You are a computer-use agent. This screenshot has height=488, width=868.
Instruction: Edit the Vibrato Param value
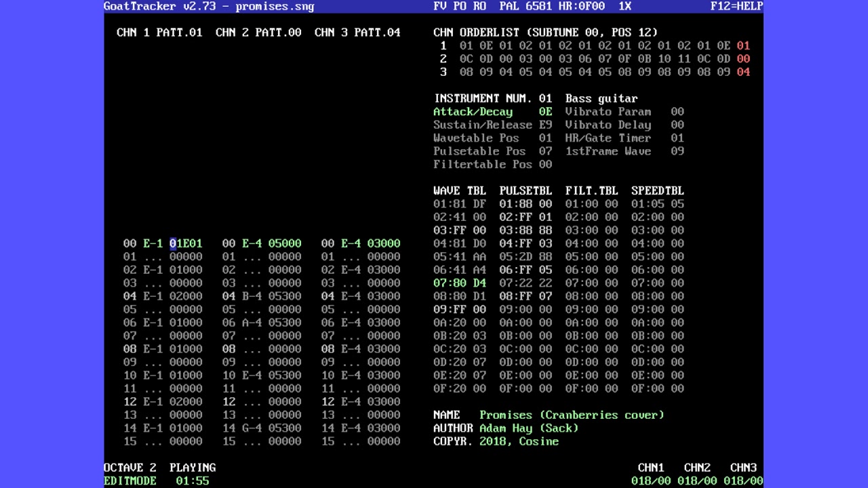pyautogui.click(x=677, y=112)
